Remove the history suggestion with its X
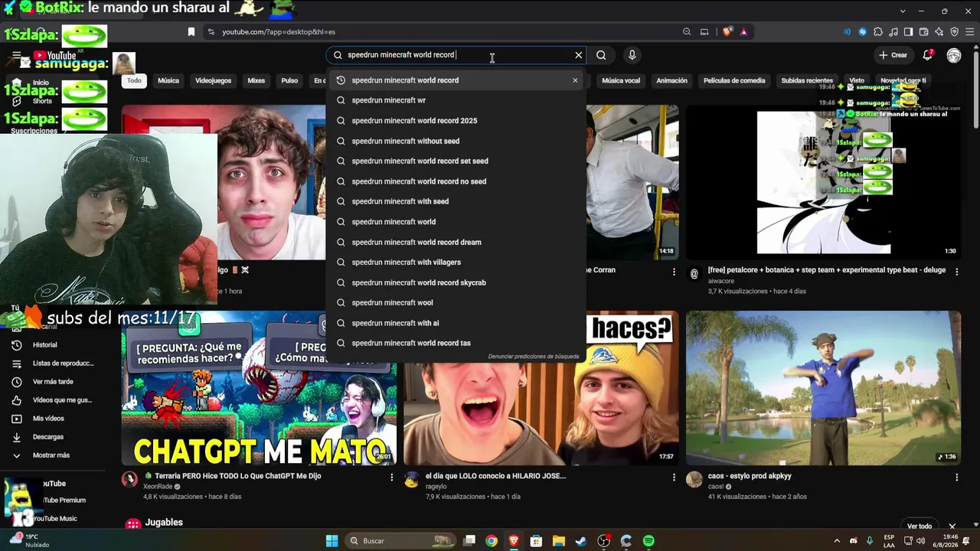This screenshot has width=980, height=551. click(x=575, y=80)
